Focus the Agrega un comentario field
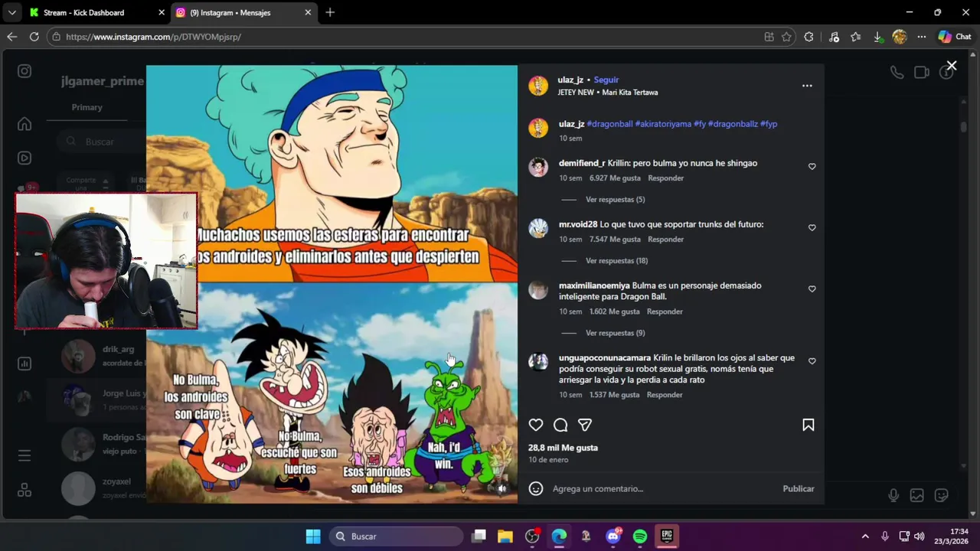Viewport: 980px width, 551px height. [662, 488]
